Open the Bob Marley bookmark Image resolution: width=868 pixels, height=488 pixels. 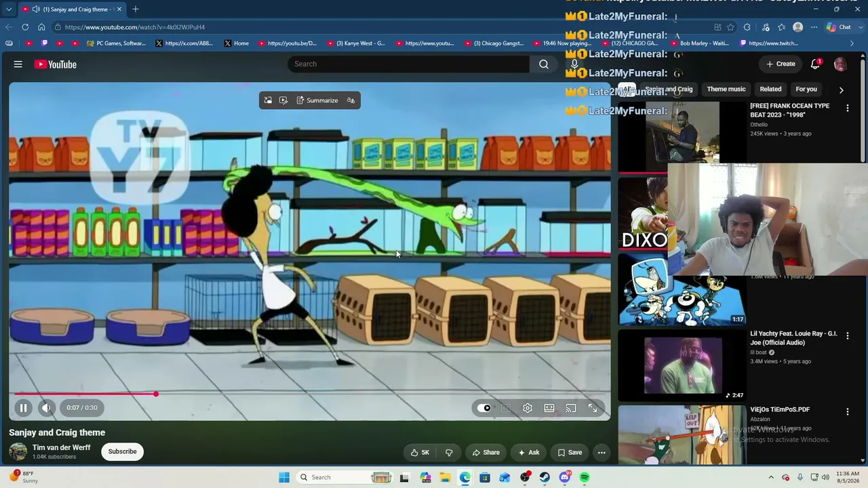coord(699,43)
